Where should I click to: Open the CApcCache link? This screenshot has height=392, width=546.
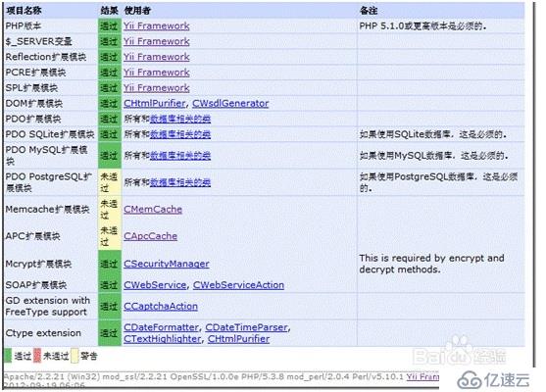pyautogui.click(x=150, y=236)
